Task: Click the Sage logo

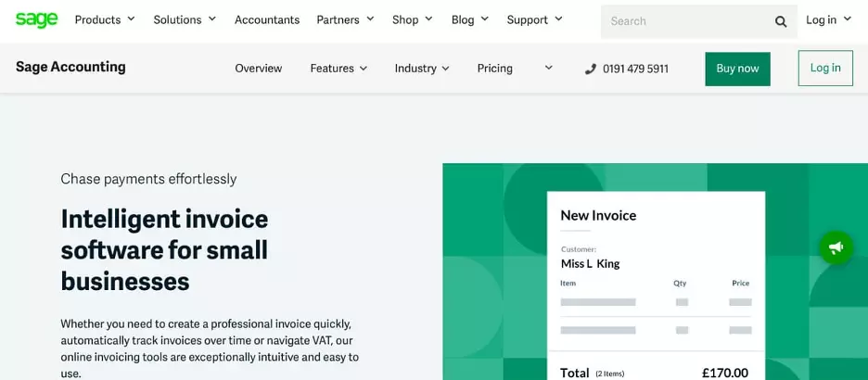Action: coord(36,19)
